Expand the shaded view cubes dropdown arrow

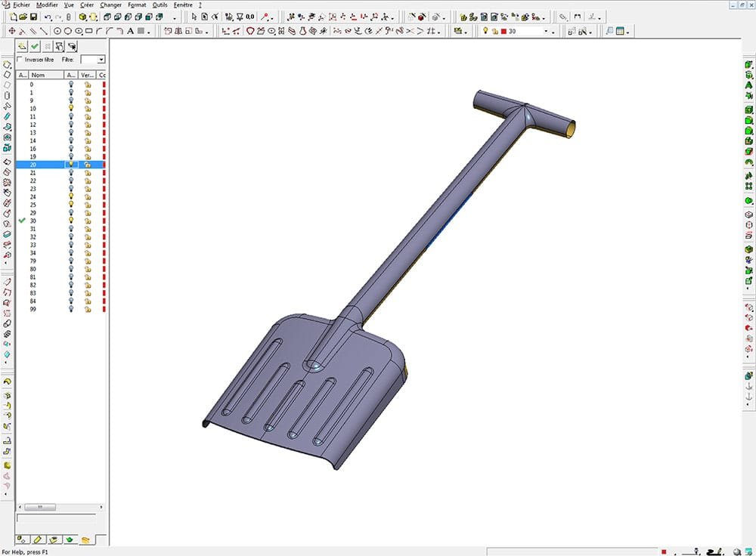pyautogui.click(x=175, y=17)
